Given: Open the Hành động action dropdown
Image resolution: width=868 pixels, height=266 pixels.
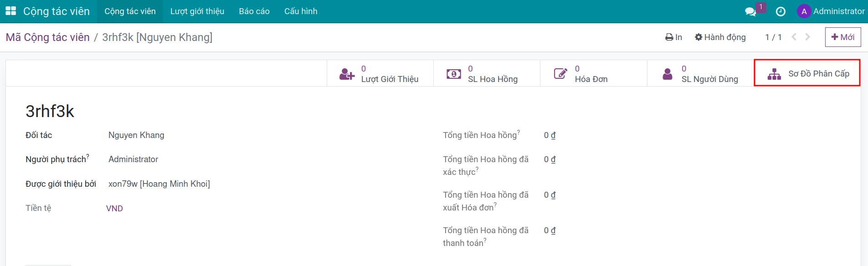Looking at the screenshot, I should click(x=720, y=37).
